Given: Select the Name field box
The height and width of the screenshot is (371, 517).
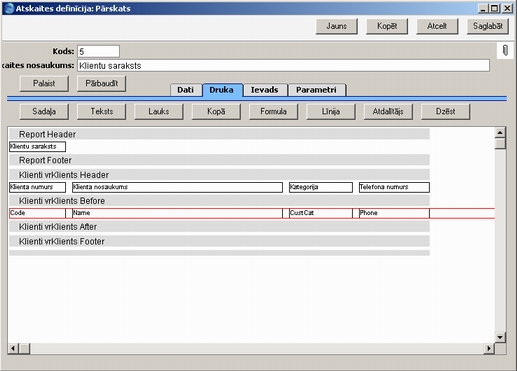Looking at the screenshot, I should (x=177, y=213).
